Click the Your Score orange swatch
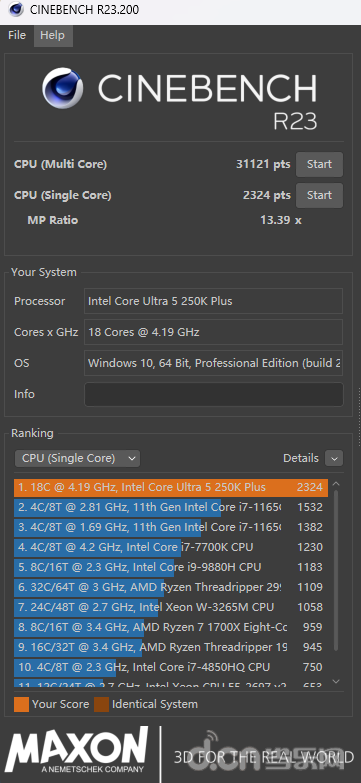Image resolution: width=361 pixels, height=783 pixels. click(21, 705)
